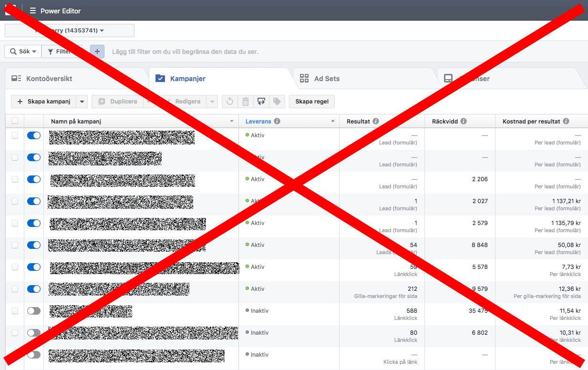
Task: Click the result value 588
Action: tap(412, 311)
